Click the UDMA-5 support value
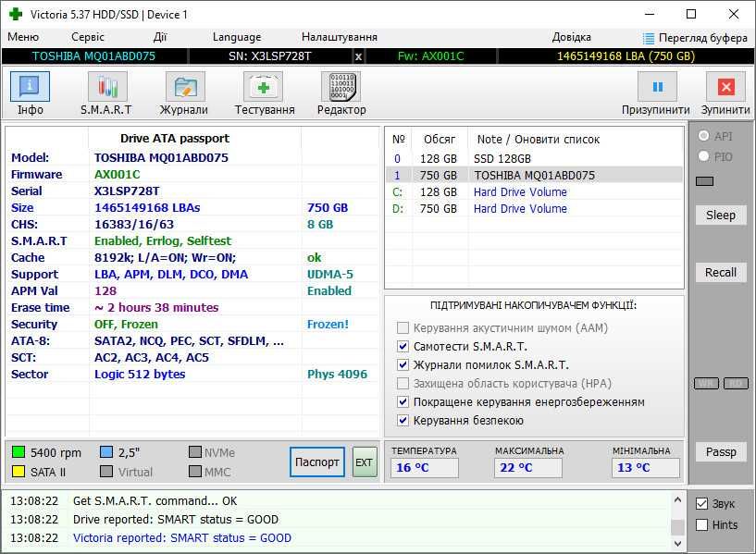 [x=329, y=274]
